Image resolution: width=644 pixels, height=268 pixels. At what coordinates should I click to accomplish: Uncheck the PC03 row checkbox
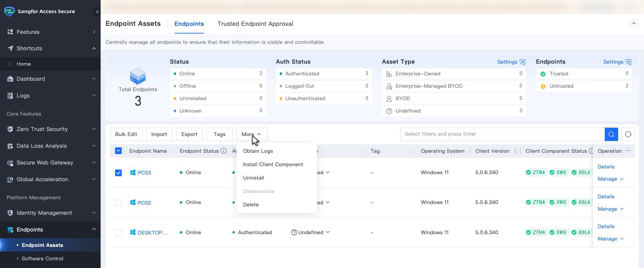click(118, 173)
